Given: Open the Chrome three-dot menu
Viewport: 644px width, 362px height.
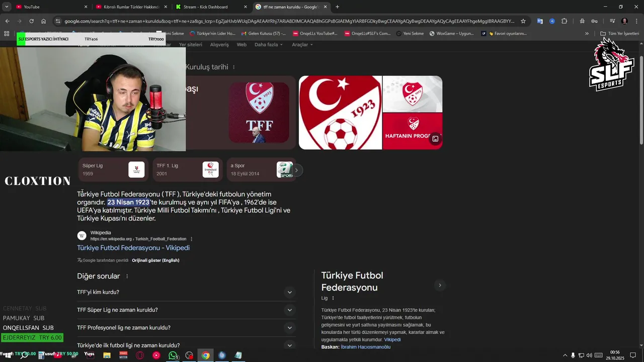Looking at the screenshot, I should coord(636,21).
